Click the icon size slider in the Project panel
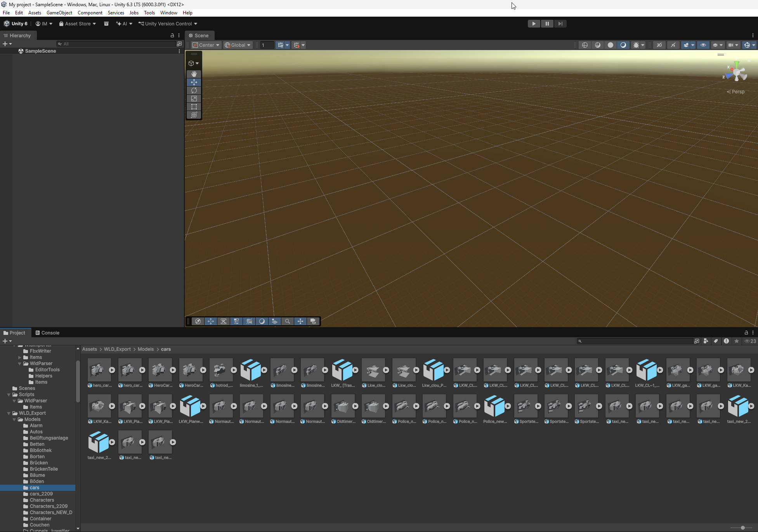758x532 pixels. click(742, 528)
